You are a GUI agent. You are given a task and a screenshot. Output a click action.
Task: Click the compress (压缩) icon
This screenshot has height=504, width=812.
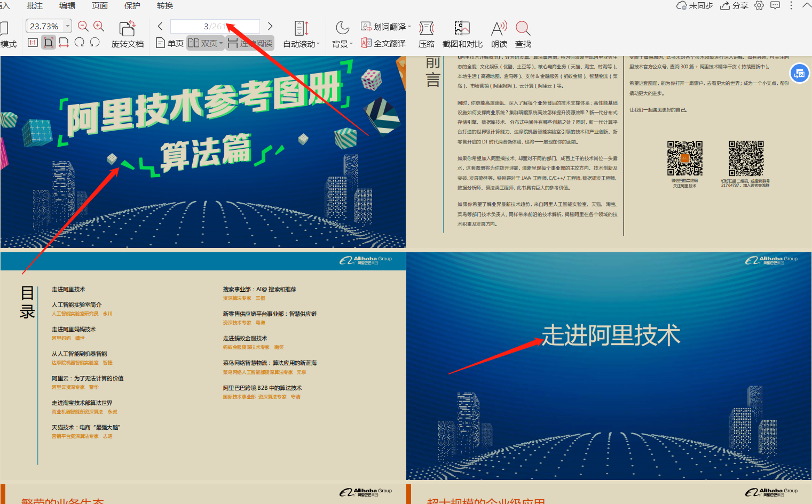pyautogui.click(x=427, y=28)
